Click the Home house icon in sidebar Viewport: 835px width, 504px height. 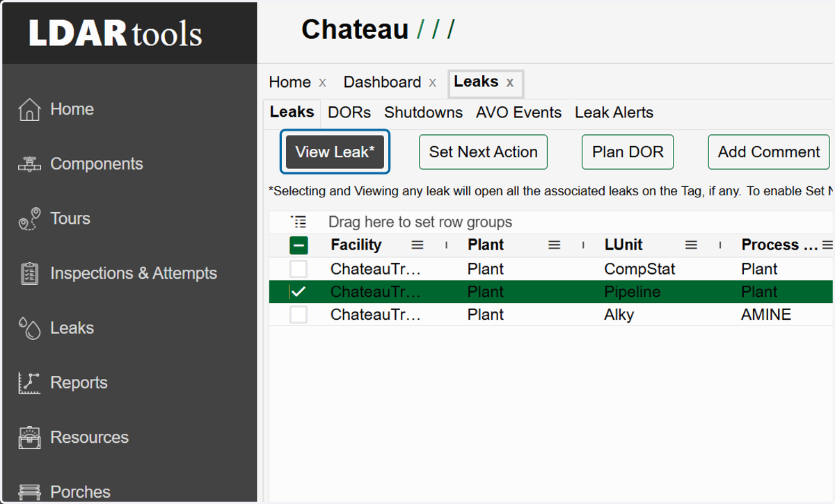(x=29, y=109)
